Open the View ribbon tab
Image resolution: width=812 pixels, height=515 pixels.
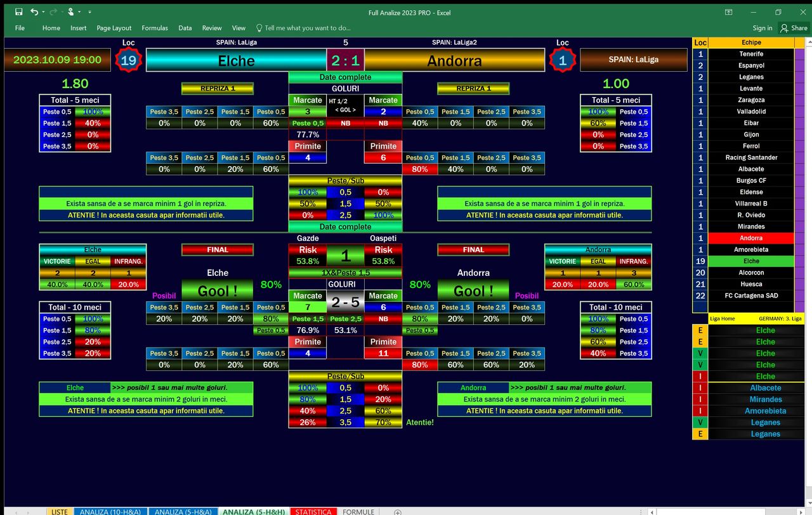pos(239,28)
